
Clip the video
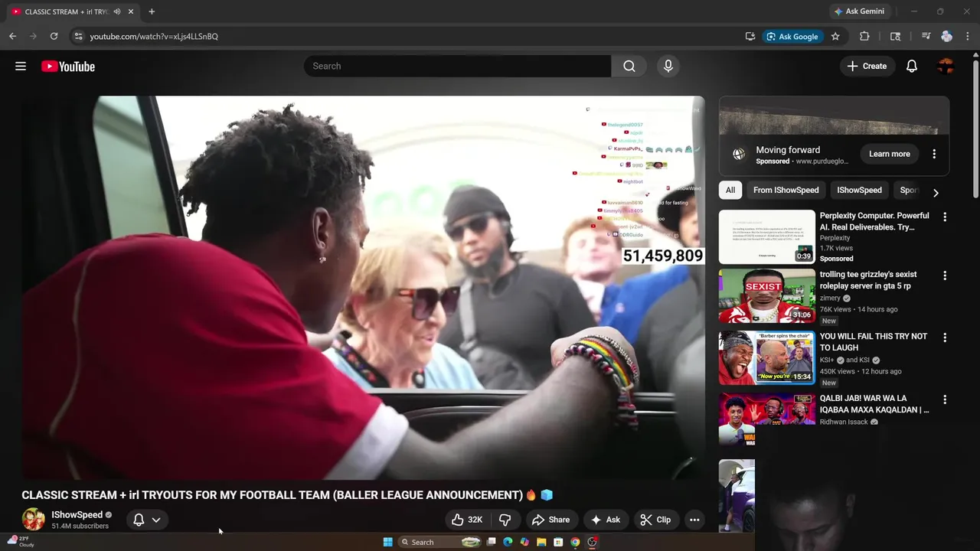tap(655, 520)
